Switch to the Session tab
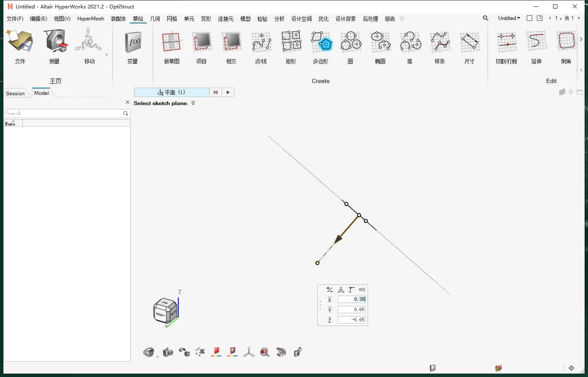This screenshot has height=377, width=588. pyautogui.click(x=15, y=93)
